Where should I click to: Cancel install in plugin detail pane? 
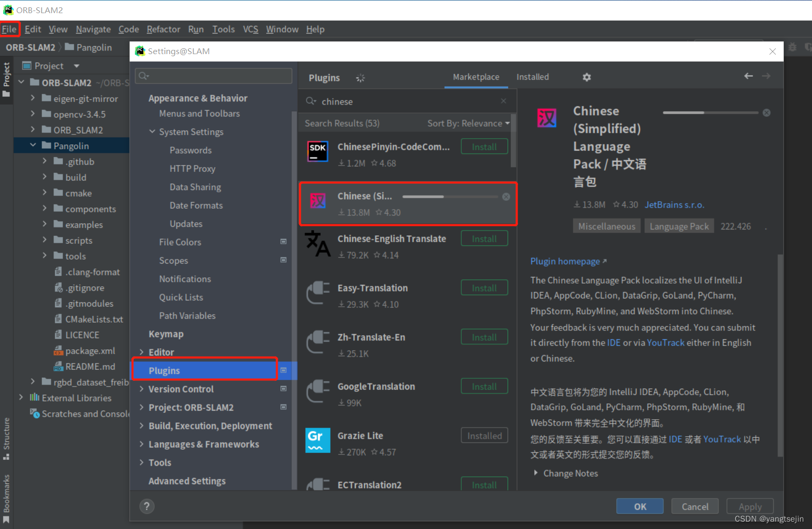pos(766,112)
